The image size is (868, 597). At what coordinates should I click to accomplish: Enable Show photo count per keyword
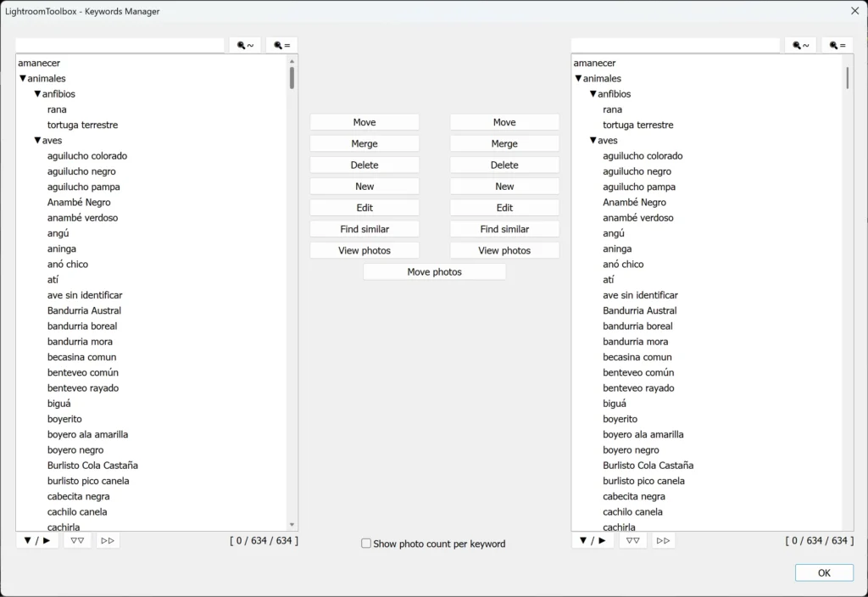366,544
